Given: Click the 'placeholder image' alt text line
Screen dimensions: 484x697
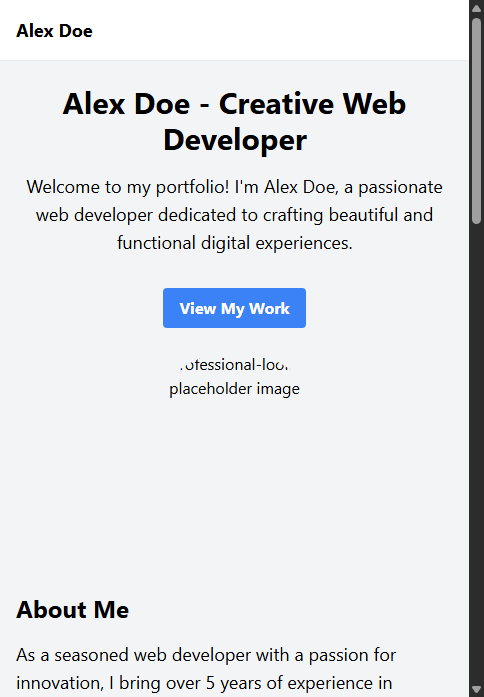Looking at the screenshot, I should [234, 389].
